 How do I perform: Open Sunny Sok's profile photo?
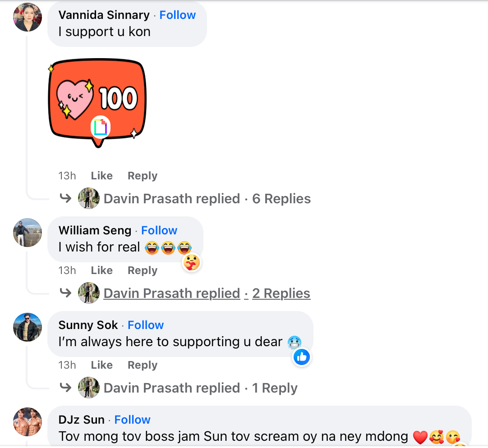[x=28, y=327]
